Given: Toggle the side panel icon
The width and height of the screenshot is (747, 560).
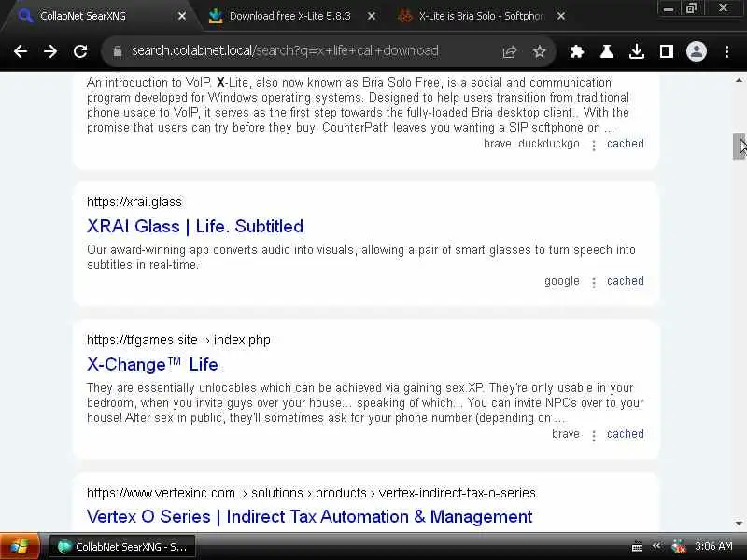Looking at the screenshot, I should point(666,51).
